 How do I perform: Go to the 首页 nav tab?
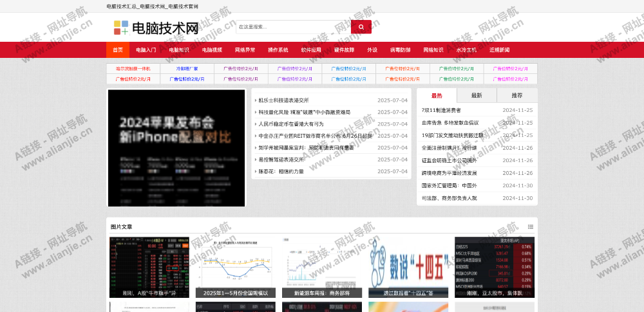(x=118, y=50)
